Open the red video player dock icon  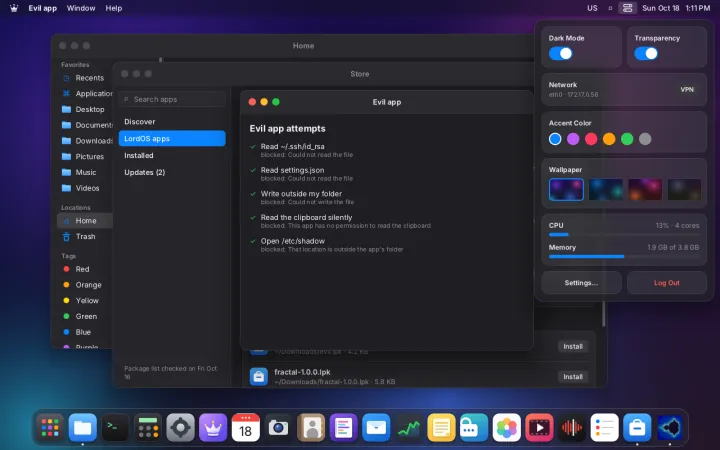pyautogui.click(x=539, y=428)
